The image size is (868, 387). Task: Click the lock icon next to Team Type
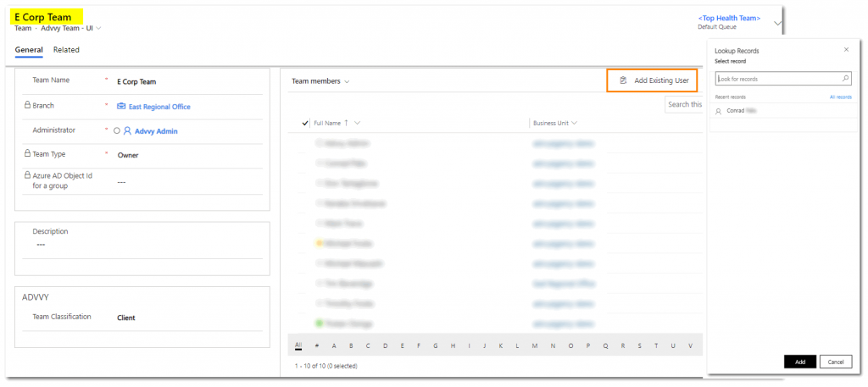(x=27, y=154)
